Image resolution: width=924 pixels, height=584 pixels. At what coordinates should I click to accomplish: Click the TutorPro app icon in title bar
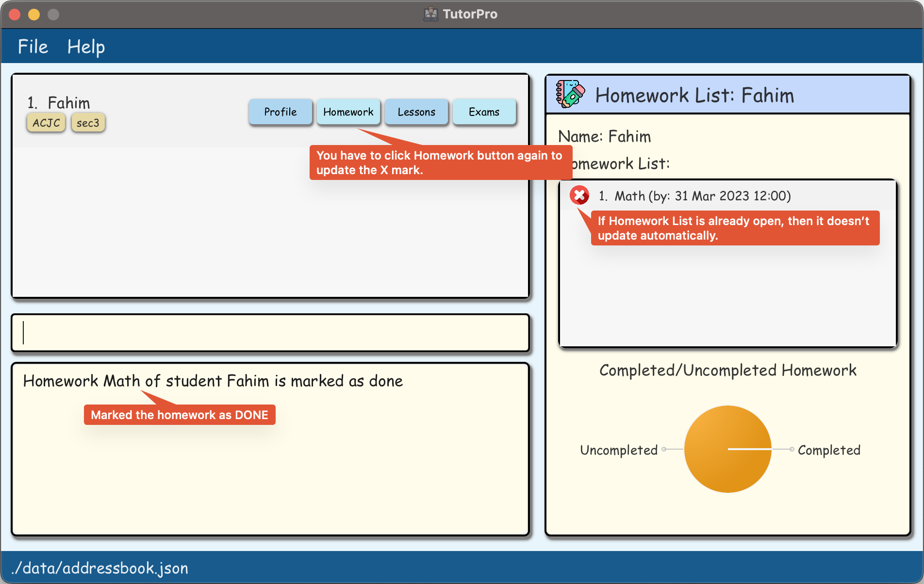(430, 14)
